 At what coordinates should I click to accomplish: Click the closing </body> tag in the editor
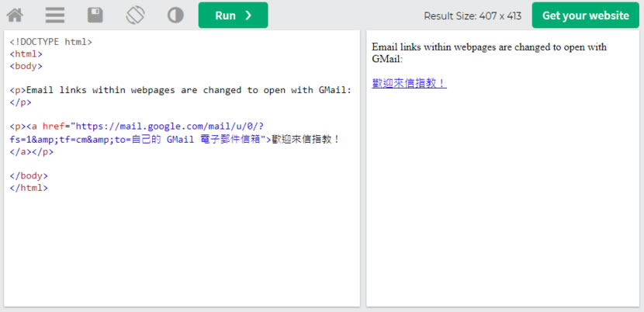(x=29, y=175)
